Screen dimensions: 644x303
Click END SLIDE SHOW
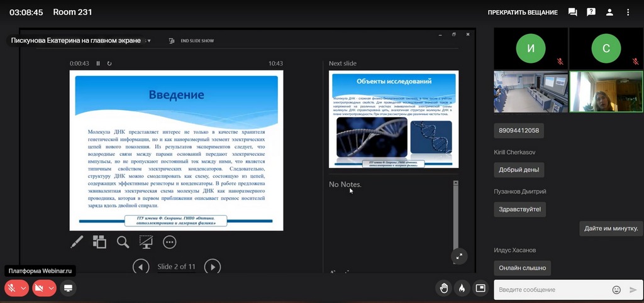191,41
